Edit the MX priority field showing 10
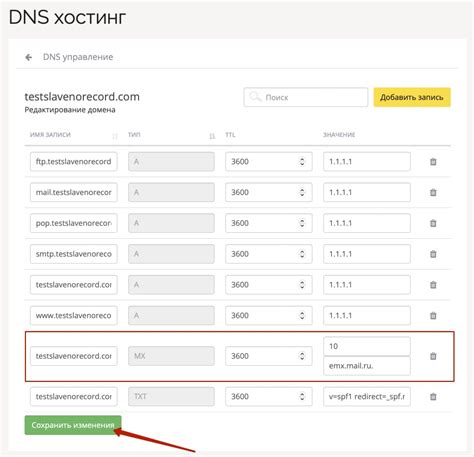Screen dimensions: 474x457 pos(367,346)
